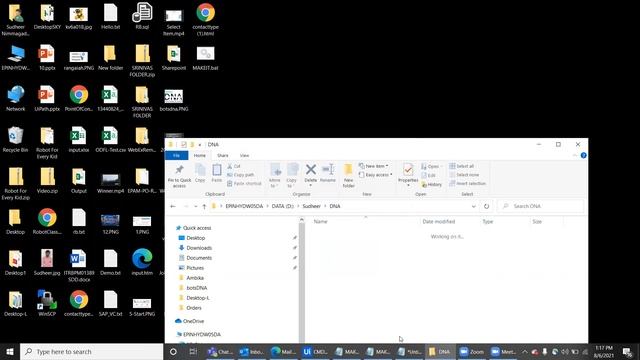Click DATA (D:) in the address path
640x360 pixels.
click(x=283, y=206)
